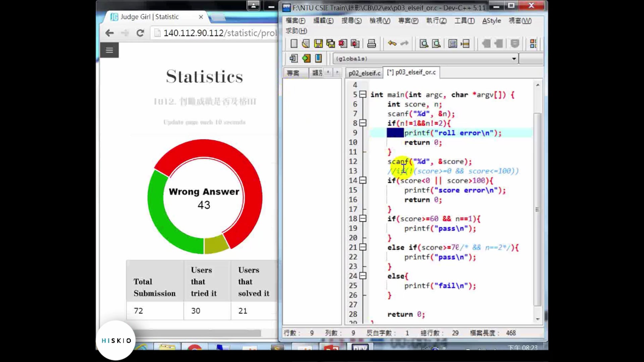Switch to the p02_elseif.c tab
The width and height of the screenshot is (644, 362).
pos(364,73)
